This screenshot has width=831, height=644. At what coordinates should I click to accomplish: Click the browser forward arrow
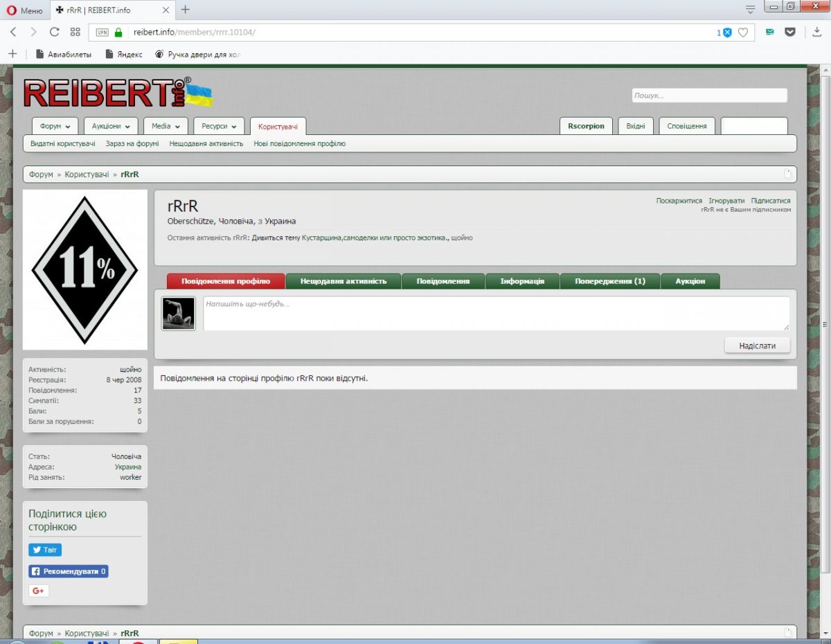(33, 32)
